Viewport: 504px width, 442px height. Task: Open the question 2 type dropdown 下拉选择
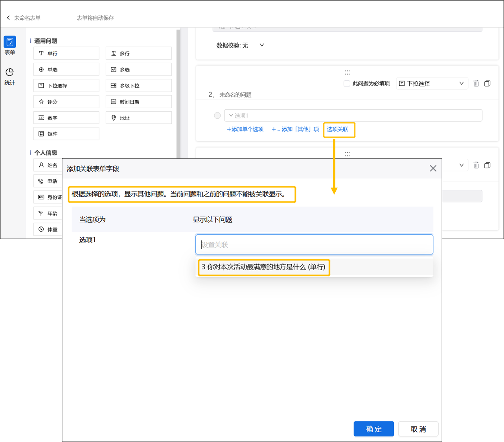point(432,83)
